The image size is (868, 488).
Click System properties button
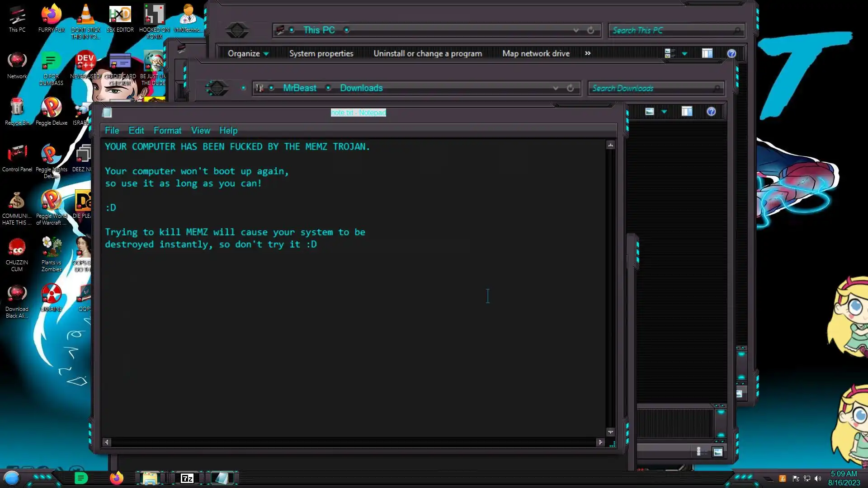point(321,54)
